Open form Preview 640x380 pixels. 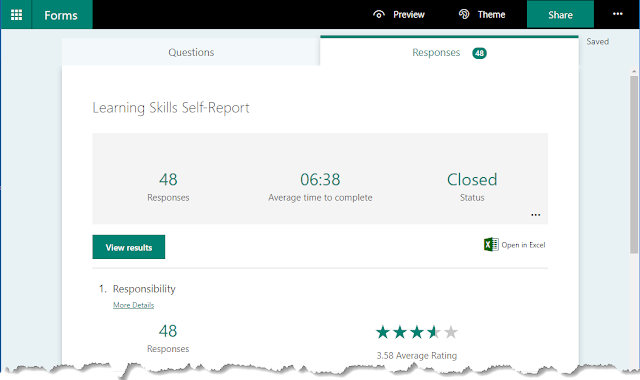(x=399, y=15)
